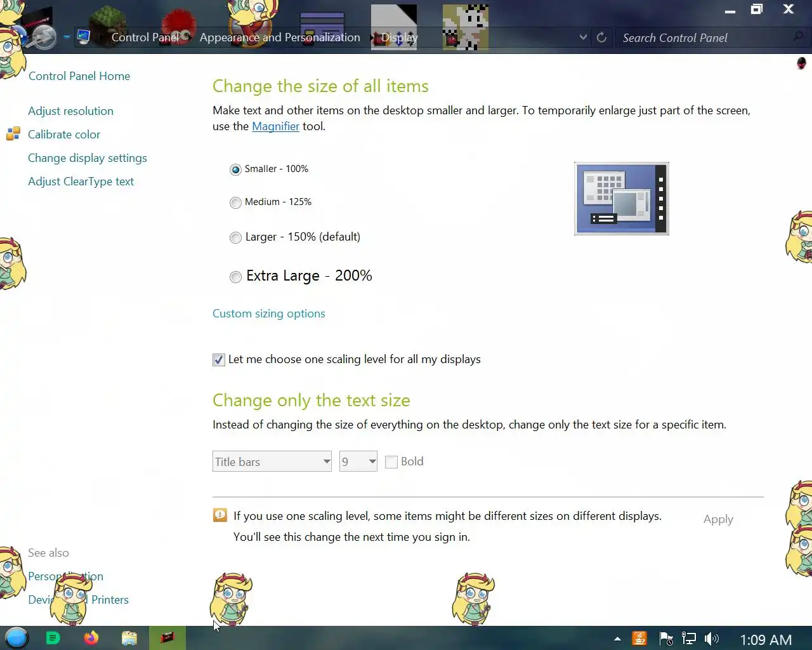Expand the address bar history dropdown
This screenshot has width=812, height=650.
click(x=583, y=37)
